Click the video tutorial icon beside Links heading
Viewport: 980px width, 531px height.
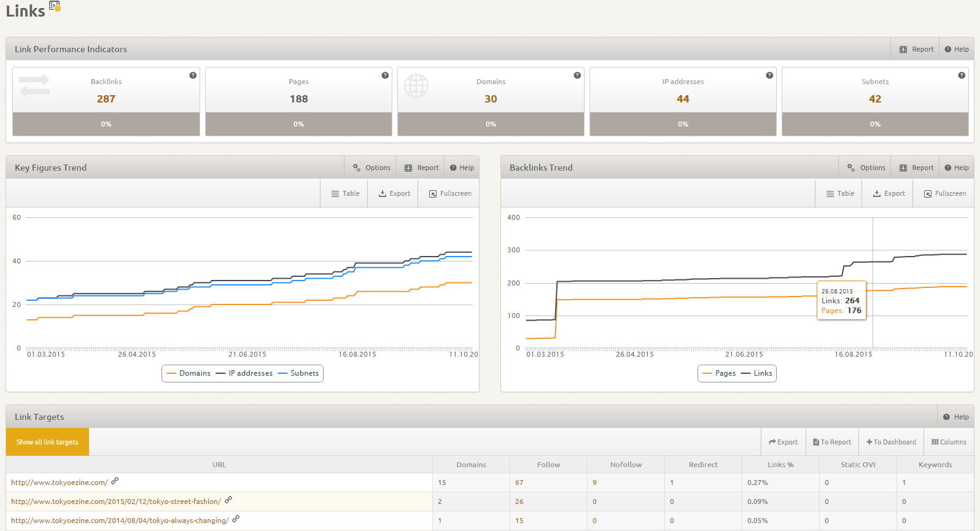(55, 6)
